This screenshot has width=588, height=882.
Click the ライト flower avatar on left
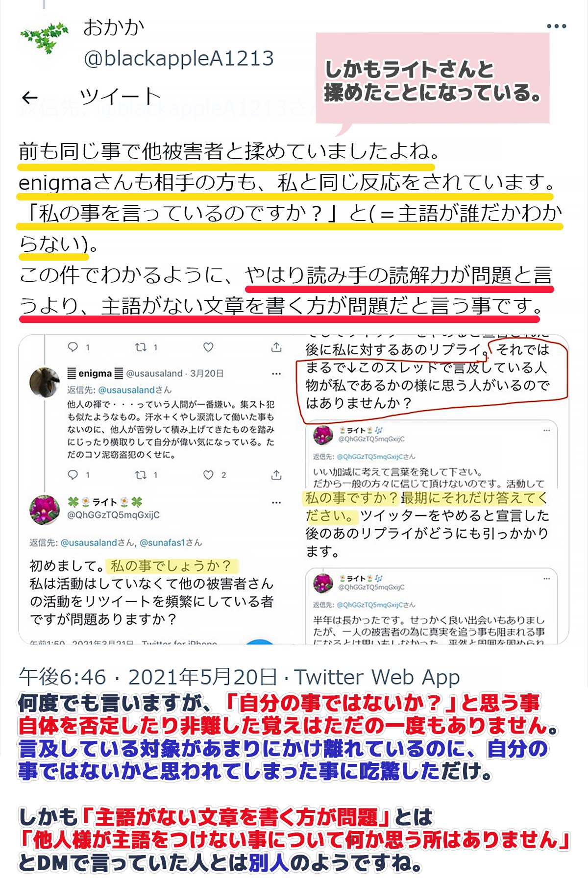click(x=45, y=510)
